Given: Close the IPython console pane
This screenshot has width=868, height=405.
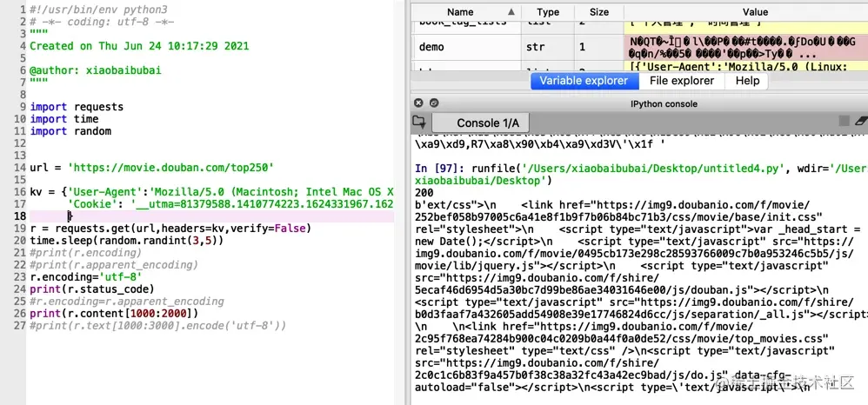Looking at the screenshot, I should (418, 103).
